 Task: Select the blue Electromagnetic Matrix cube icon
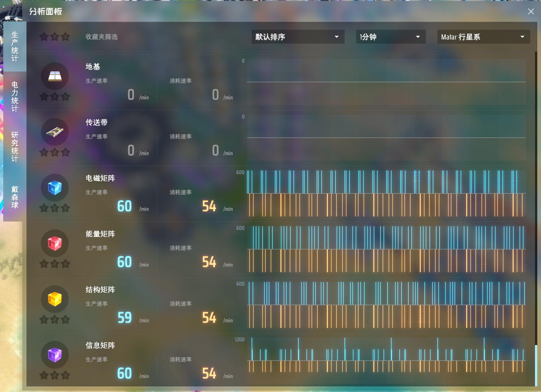pyautogui.click(x=55, y=188)
